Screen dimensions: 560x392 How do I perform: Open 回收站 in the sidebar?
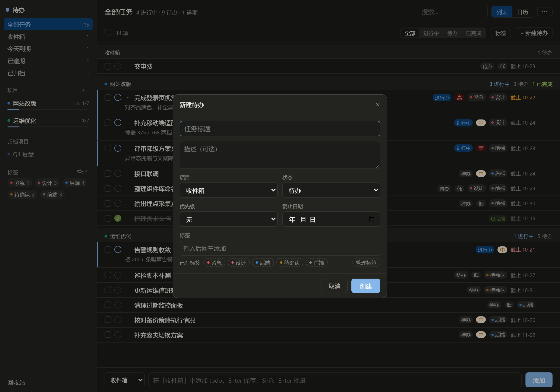tap(16, 382)
